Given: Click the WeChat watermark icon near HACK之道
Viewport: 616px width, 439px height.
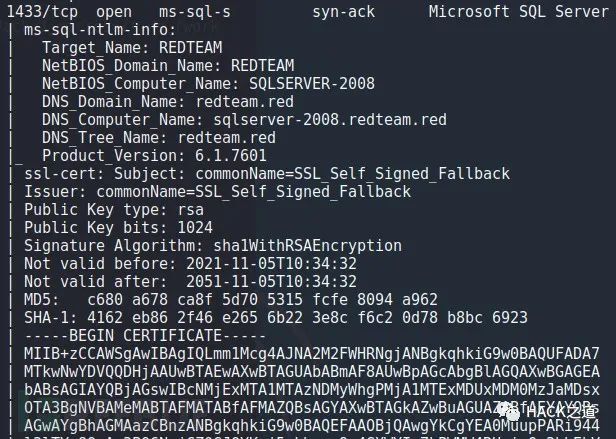Looking at the screenshot, I should (x=510, y=412).
